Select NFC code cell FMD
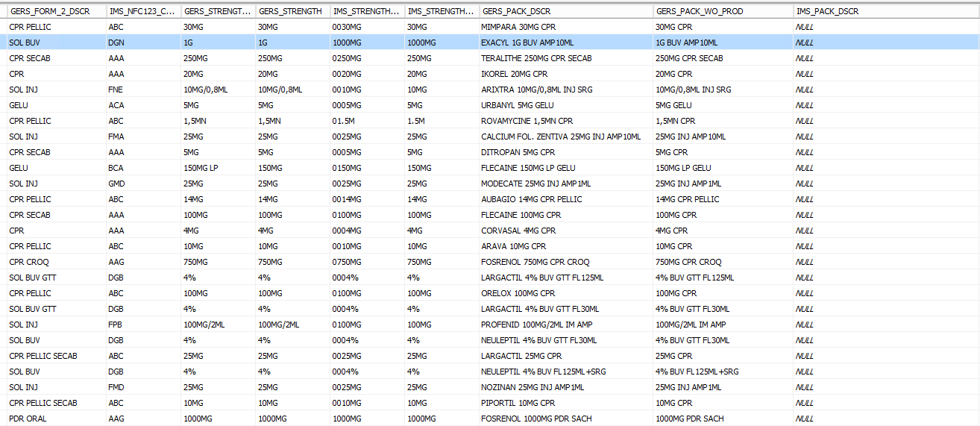 pyautogui.click(x=143, y=387)
